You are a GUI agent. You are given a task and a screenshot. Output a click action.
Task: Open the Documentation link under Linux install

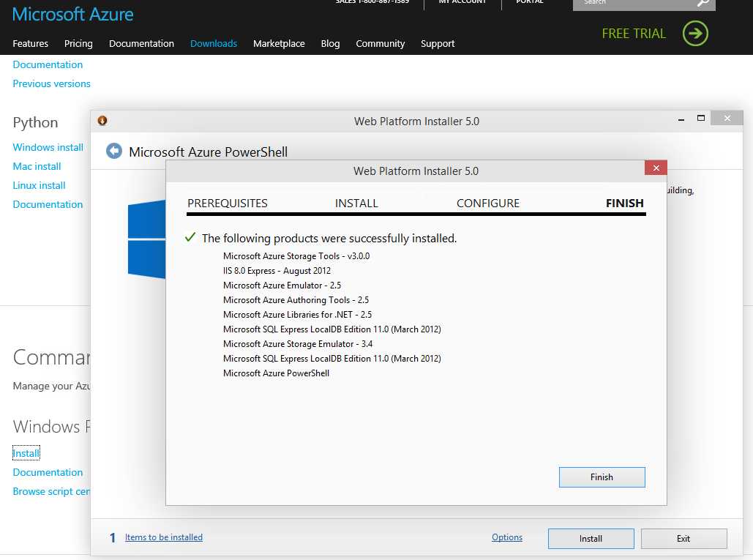point(48,204)
